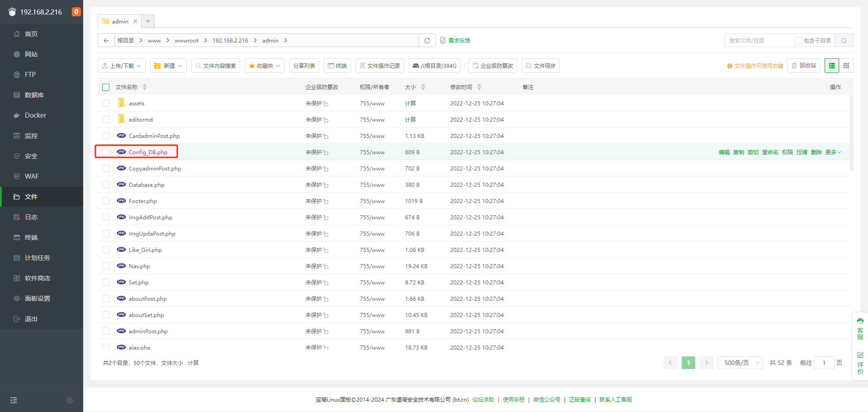Click lock icon in Config_DB.php row
868x412 pixels.
click(326, 152)
